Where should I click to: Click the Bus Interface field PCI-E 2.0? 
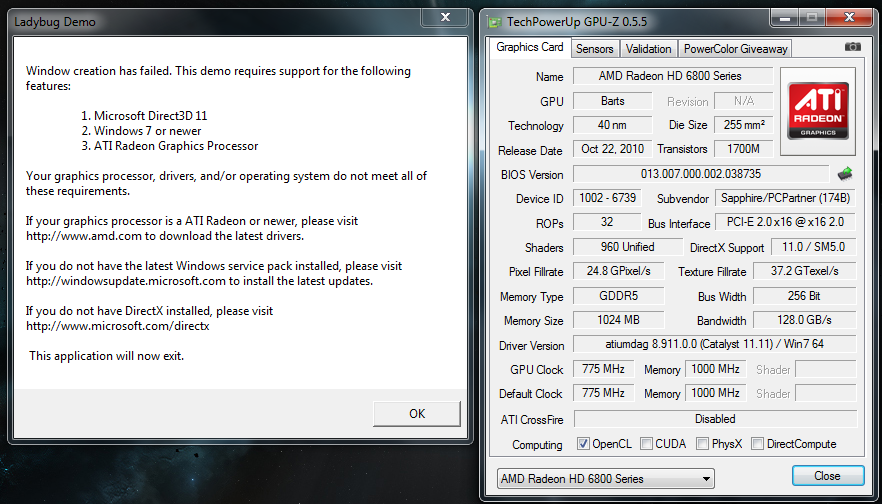(x=785, y=222)
